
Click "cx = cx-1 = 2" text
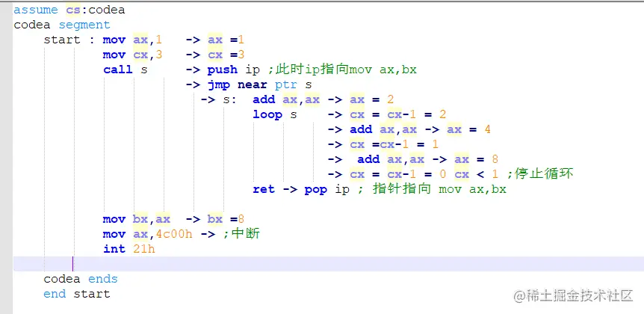(x=398, y=114)
